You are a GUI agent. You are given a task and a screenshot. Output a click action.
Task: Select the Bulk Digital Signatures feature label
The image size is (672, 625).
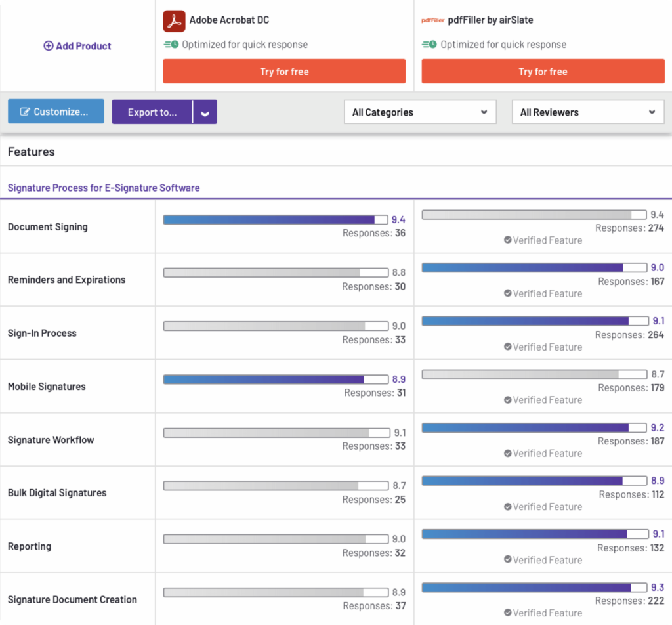(57, 493)
